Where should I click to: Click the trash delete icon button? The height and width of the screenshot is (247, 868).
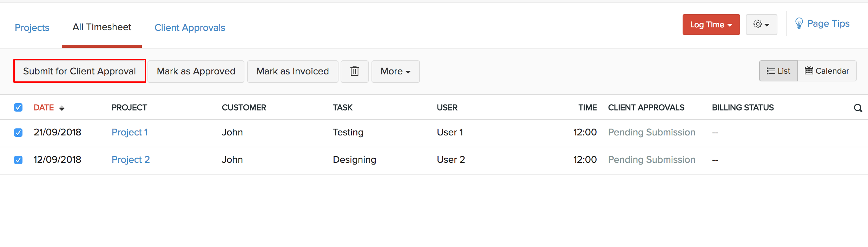pos(354,71)
